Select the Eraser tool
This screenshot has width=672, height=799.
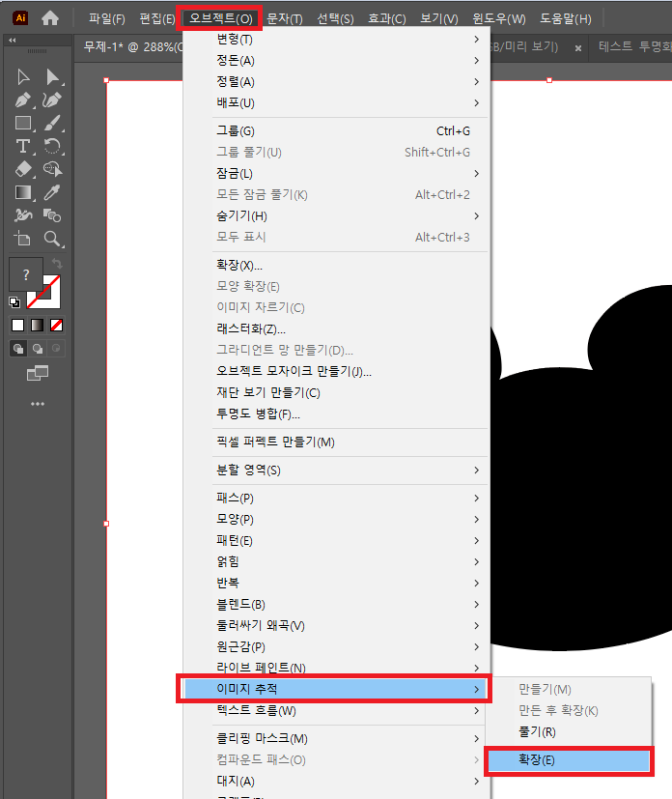tap(23, 169)
